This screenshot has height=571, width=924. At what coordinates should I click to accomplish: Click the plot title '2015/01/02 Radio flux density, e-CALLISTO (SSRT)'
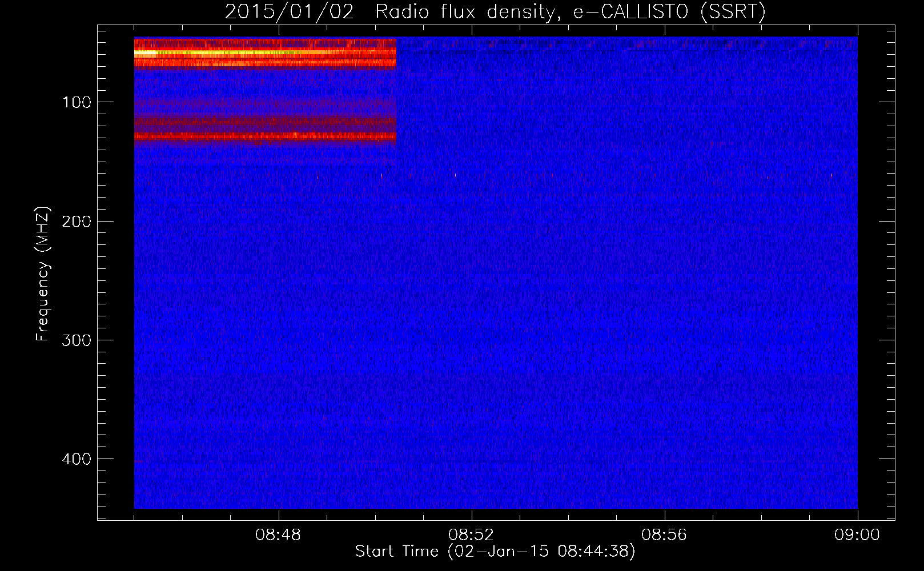(495, 12)
